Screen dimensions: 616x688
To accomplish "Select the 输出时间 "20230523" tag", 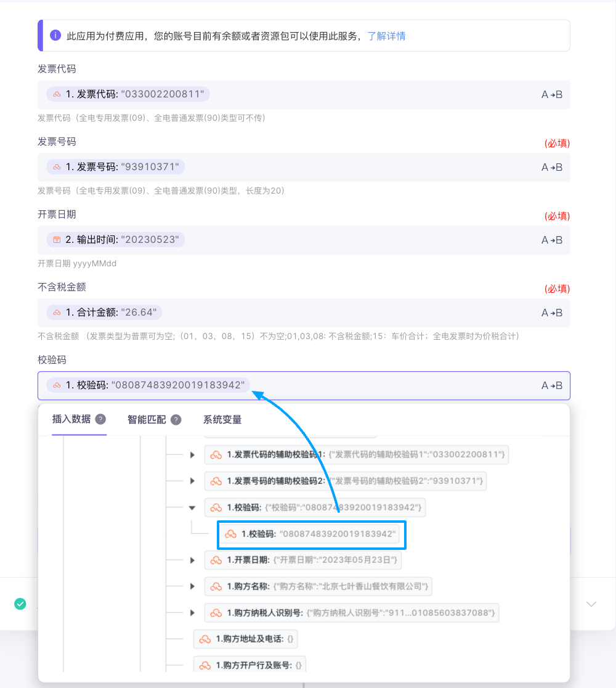I will (116, 240).
